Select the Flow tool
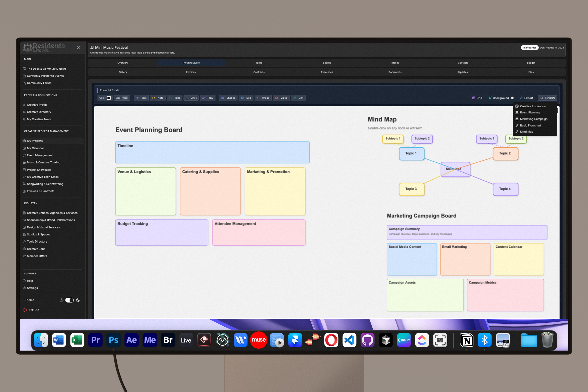Viewport: 588px width, 392px height. point(207,98)
